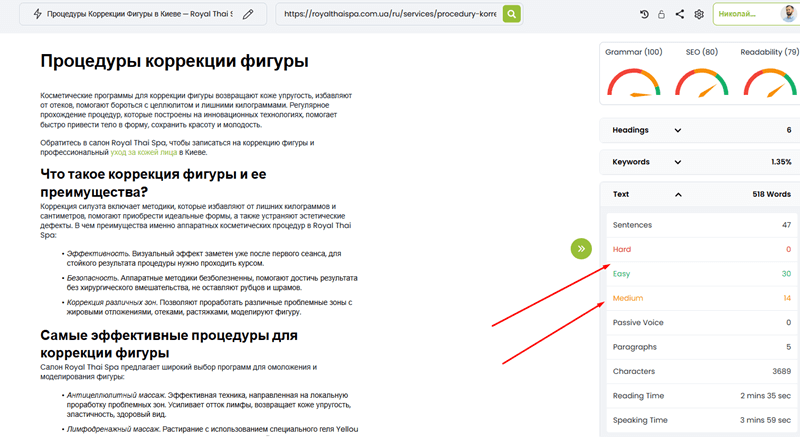Image resolution: width=800 pixels, height=437 pixels.
Task: Expand the Keywords section
Action: click(698, 162)
